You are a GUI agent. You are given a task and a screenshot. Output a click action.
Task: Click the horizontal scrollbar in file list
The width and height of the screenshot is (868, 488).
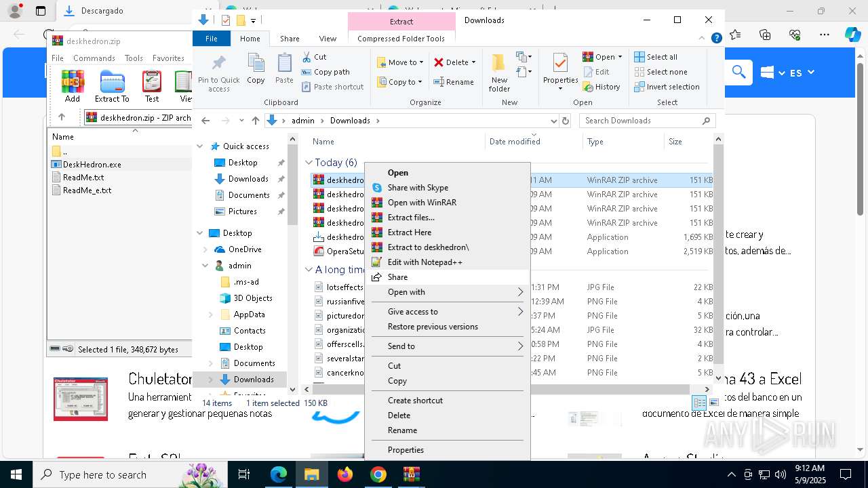tap(500, 389)
